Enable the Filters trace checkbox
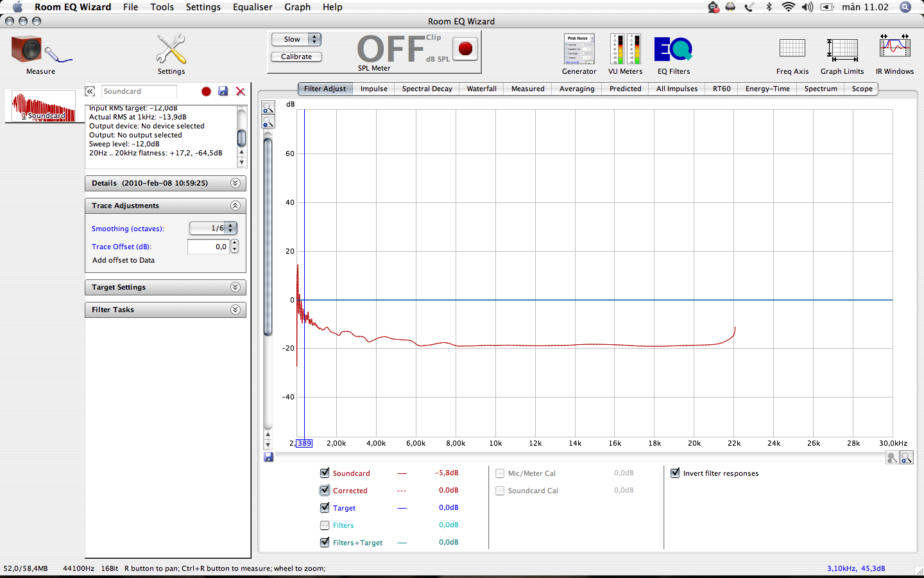Viewport: 924px width, 578px height. tap(325, 525)
